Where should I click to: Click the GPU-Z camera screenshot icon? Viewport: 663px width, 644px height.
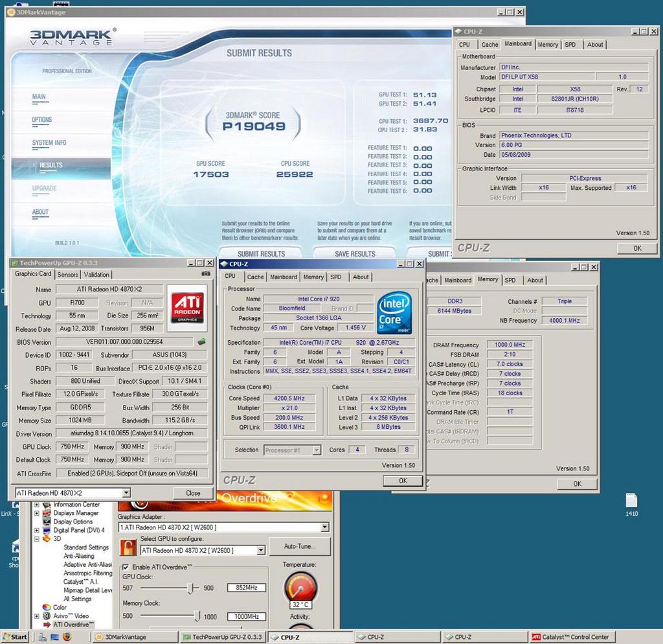click(x=206, y=274)
